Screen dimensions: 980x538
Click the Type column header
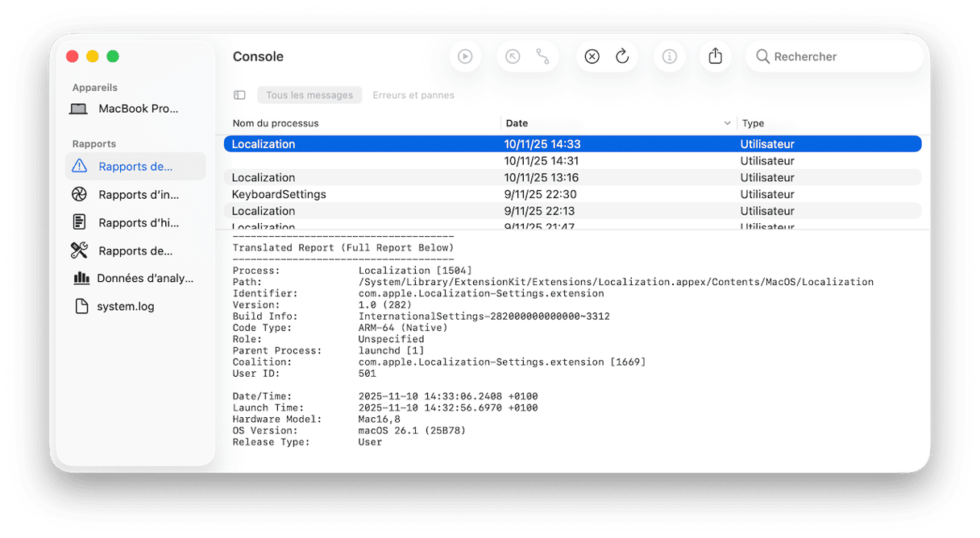pyautogui.click(x=753, y=123)
